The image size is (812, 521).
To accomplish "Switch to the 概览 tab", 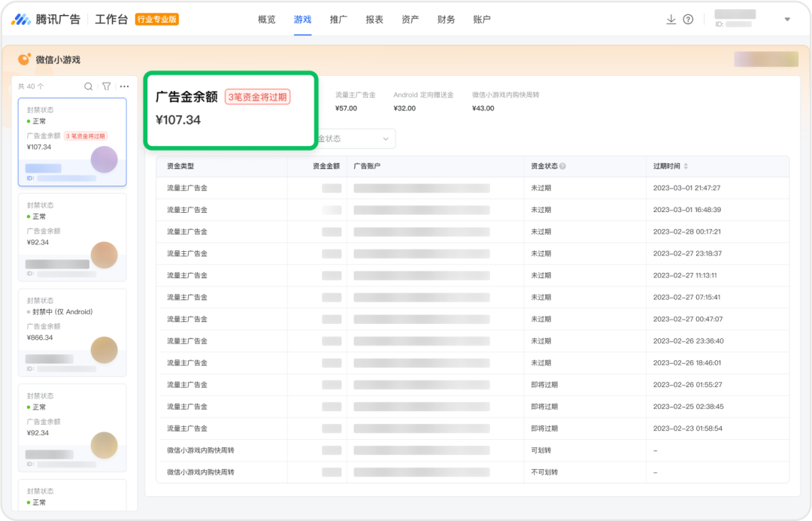I will 266,19.
